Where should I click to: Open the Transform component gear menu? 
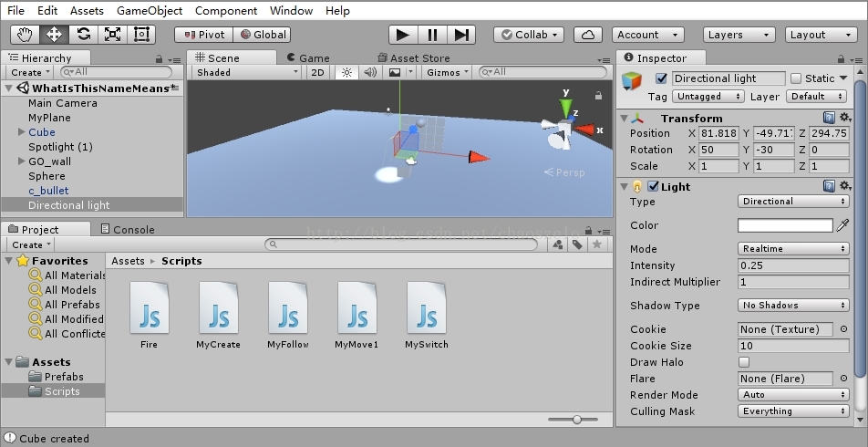pos(845,118)
